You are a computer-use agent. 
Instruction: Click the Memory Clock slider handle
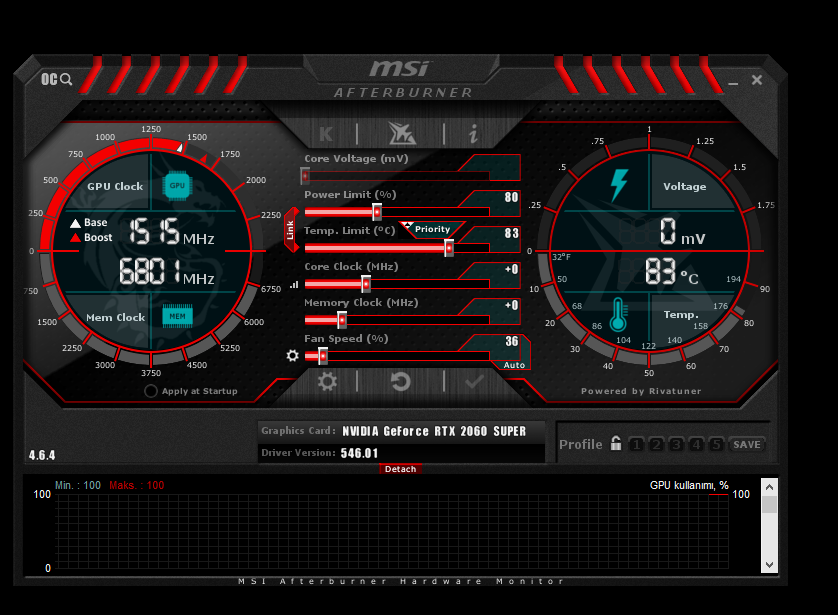342,321
